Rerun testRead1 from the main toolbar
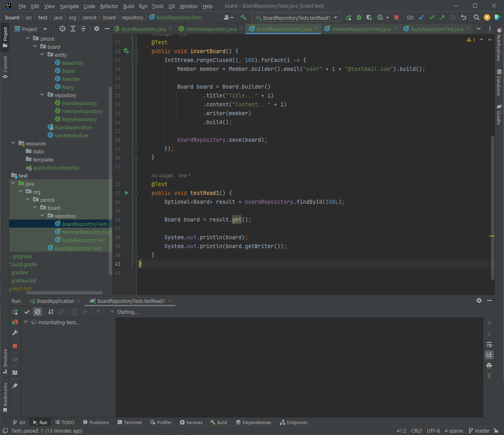The image size is (504, 435). [348, 17]
